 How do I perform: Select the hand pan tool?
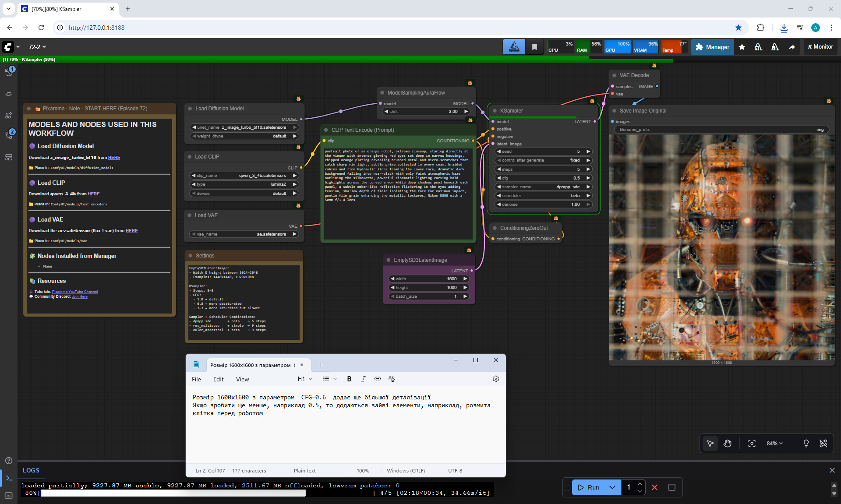pyautogui.click(x=727, y=444)
